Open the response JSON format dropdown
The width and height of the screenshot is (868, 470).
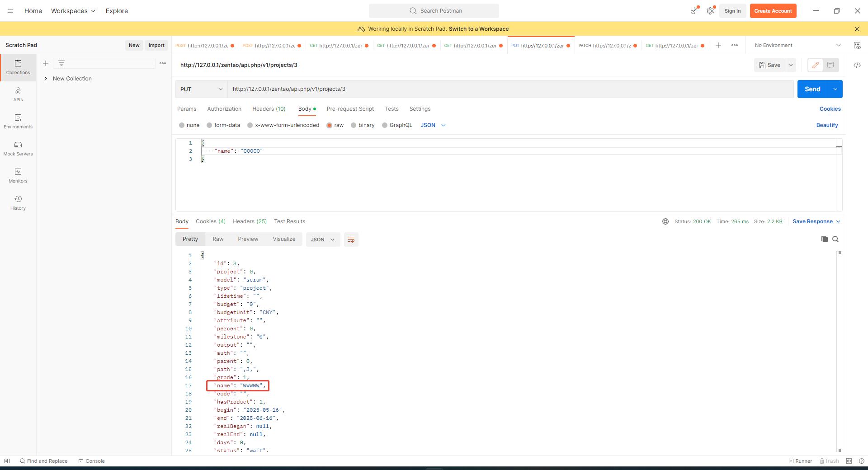click(323, 240)
